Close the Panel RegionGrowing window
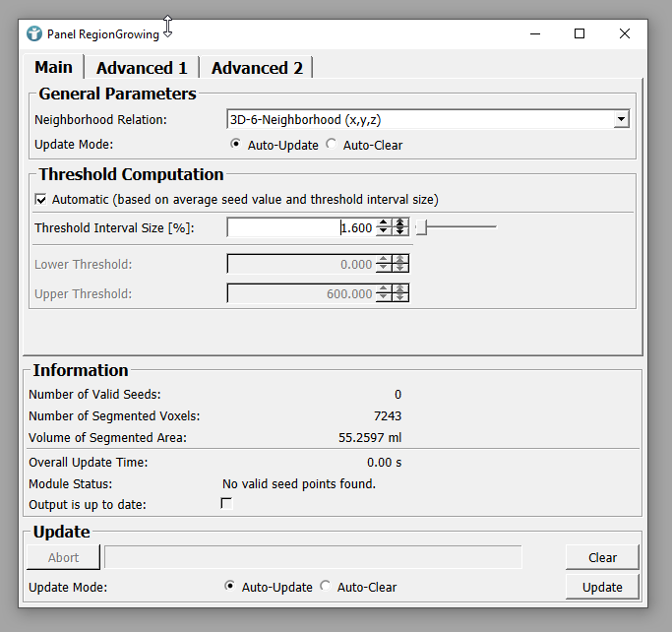This screenshot has height=632, width=672. pos(625,33)
